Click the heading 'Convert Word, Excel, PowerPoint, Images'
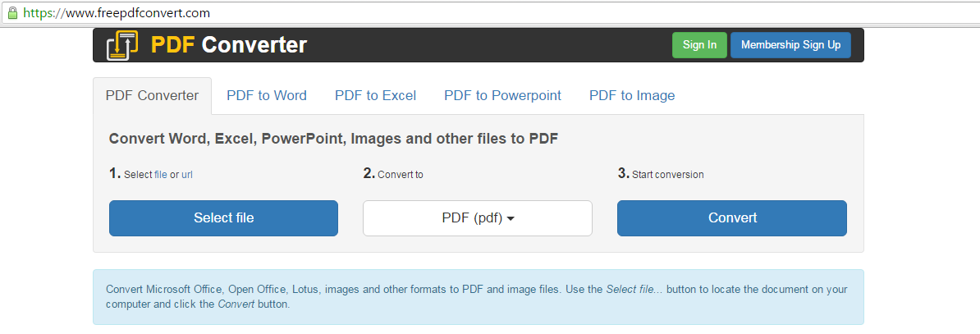 (x=333, y=139)
